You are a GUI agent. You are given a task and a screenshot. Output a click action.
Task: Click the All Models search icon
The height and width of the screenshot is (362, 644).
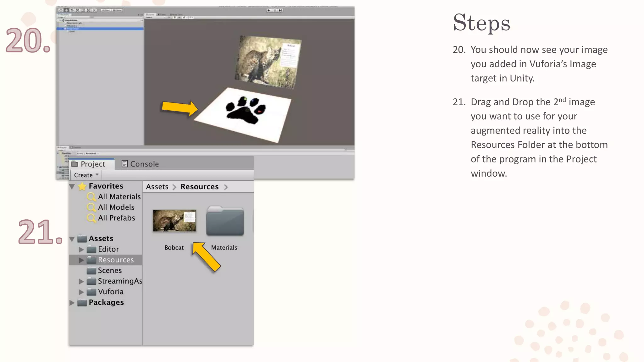coord(91,208)
